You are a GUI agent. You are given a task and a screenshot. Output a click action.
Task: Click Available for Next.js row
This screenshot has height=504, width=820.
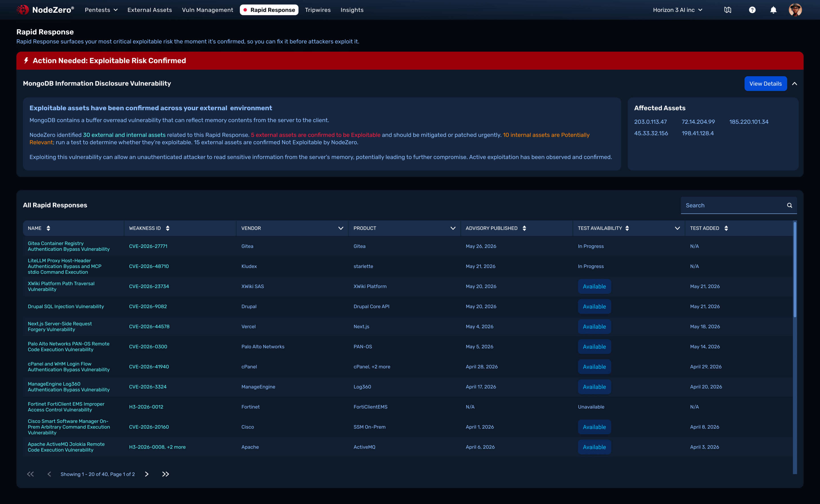coord(594,327)
